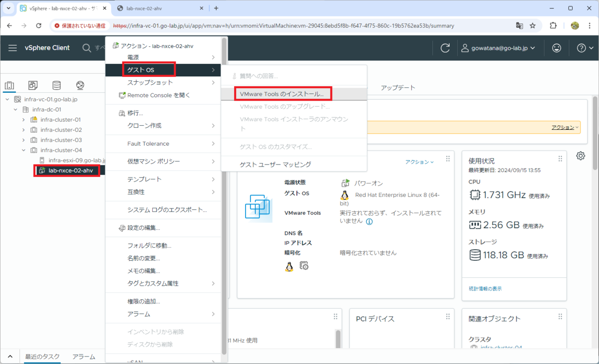The image size is (599, 364).
Task: Choose システム ログのエクスポート...
Action: [x=163, y=210]
